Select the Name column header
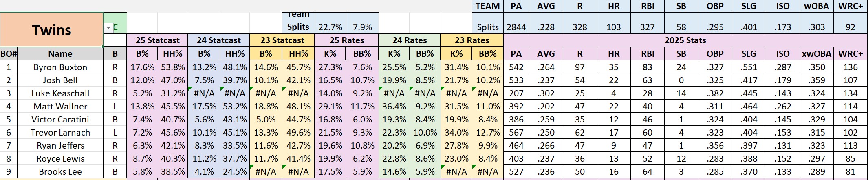Viewport: 868px width, 180px height. click(60, 54)
